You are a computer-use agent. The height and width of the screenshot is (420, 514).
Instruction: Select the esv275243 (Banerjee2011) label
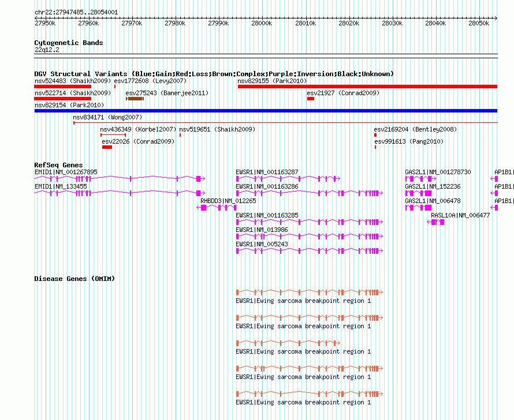167,93
